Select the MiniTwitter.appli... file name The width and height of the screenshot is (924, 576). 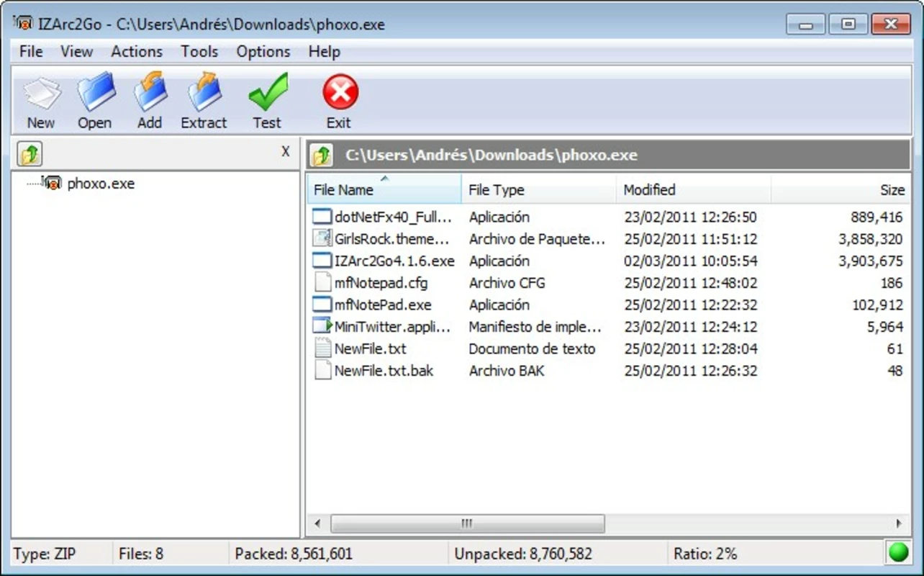(x=393, y=326)
